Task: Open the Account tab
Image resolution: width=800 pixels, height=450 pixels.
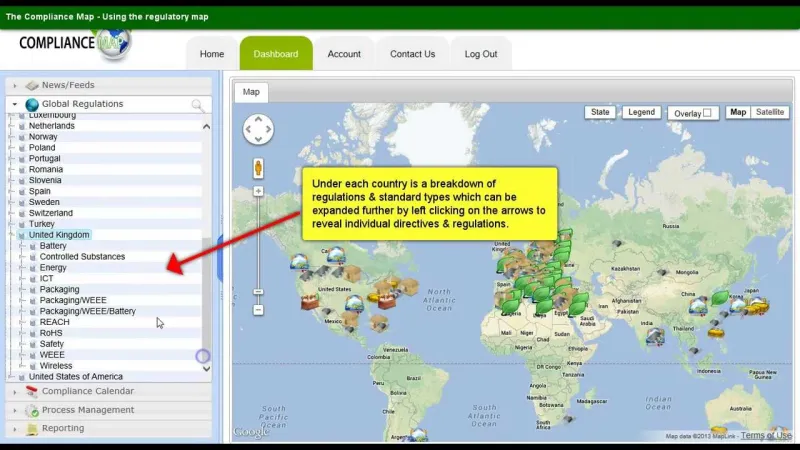Action: 344,54
